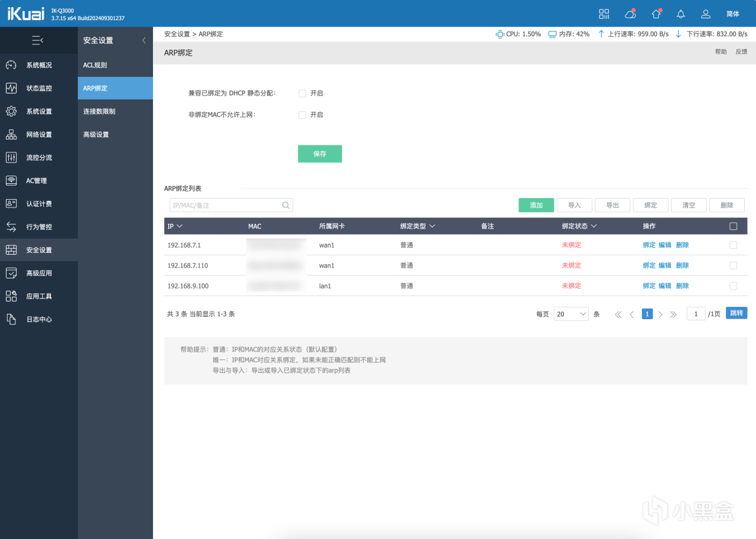
Task: Check the row checkbox for 192.168.7.110
Action: [x=734, y=265]
